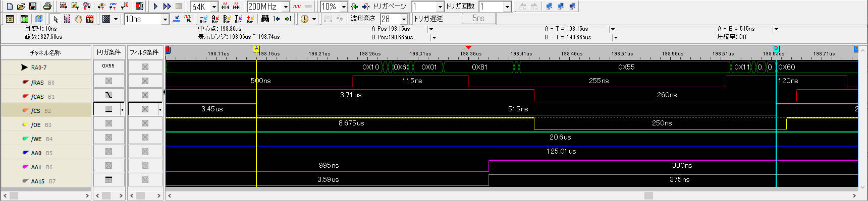This screenshot has width=868, height=201.
Task: Click the waveform display mode icon
Action: 106,19
